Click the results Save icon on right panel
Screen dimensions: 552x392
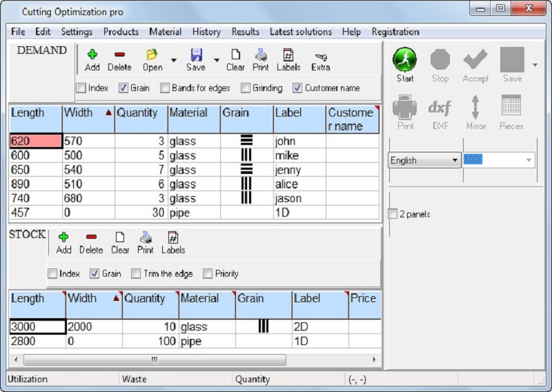coord(512,59)
